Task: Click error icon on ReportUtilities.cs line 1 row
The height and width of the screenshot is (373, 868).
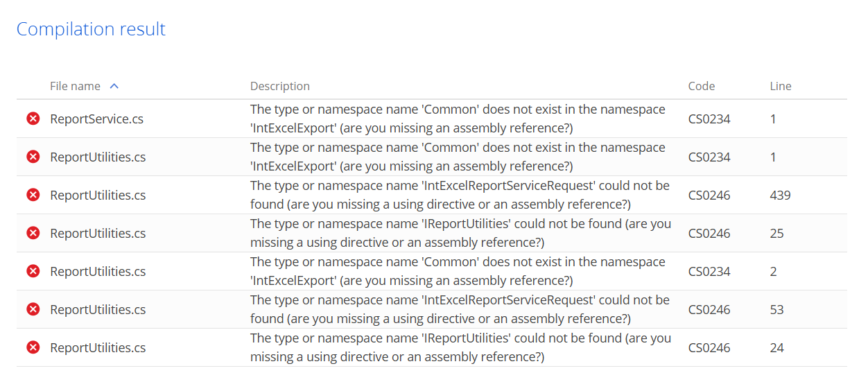Action: click(33, 157)
